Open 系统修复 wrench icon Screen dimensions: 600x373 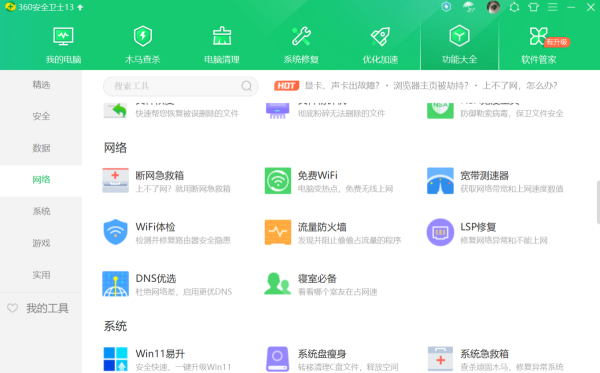(301, 36)
